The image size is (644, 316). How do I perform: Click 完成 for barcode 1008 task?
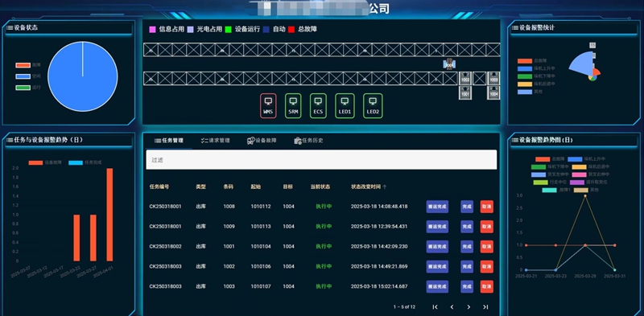(x=467, y=207)
